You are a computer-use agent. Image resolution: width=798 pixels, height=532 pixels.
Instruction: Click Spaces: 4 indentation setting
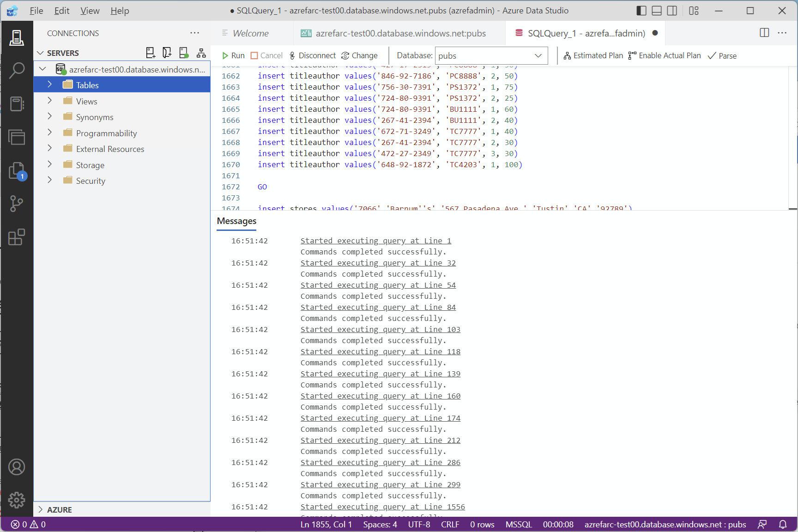point(380,525)
